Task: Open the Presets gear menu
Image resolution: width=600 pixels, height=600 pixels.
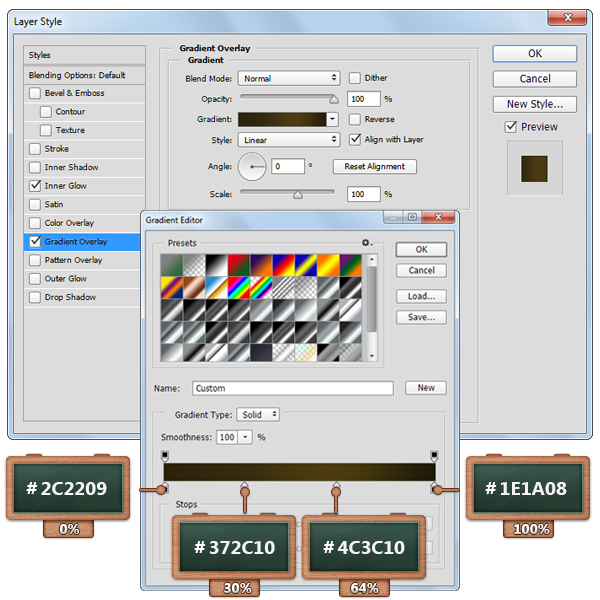Action: pyautogui.click(x=367, y=242)
